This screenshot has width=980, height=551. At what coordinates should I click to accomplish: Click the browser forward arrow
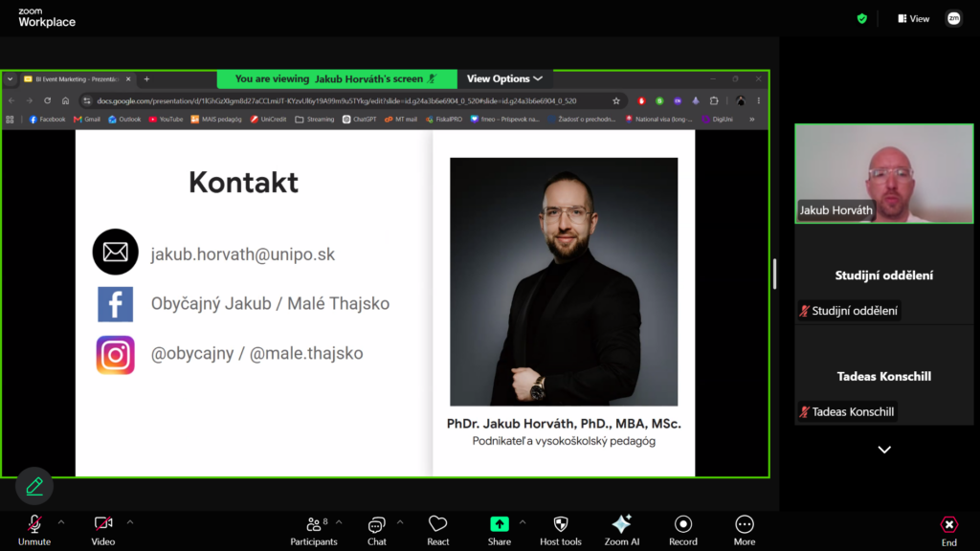point(30,100)
